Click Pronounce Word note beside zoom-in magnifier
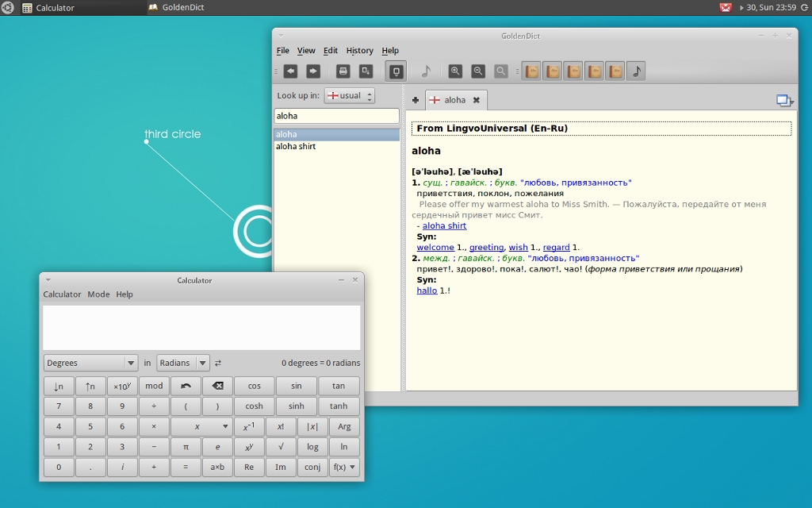This screenshot has height=508, width=812. (426, 71)
